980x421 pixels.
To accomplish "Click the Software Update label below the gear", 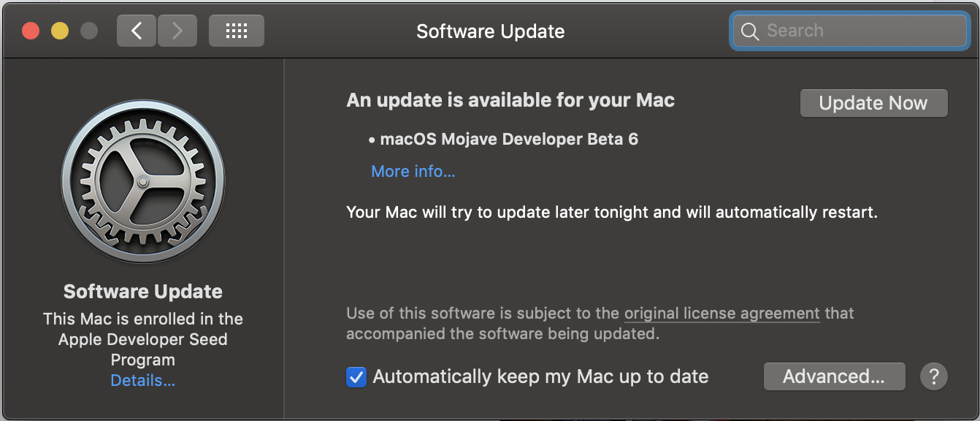I will 142,292.
